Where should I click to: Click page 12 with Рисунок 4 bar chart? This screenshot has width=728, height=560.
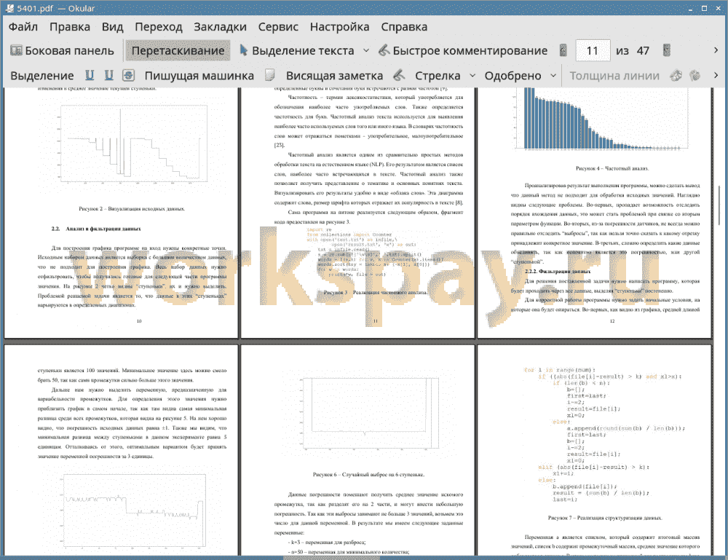coord(594,212)
